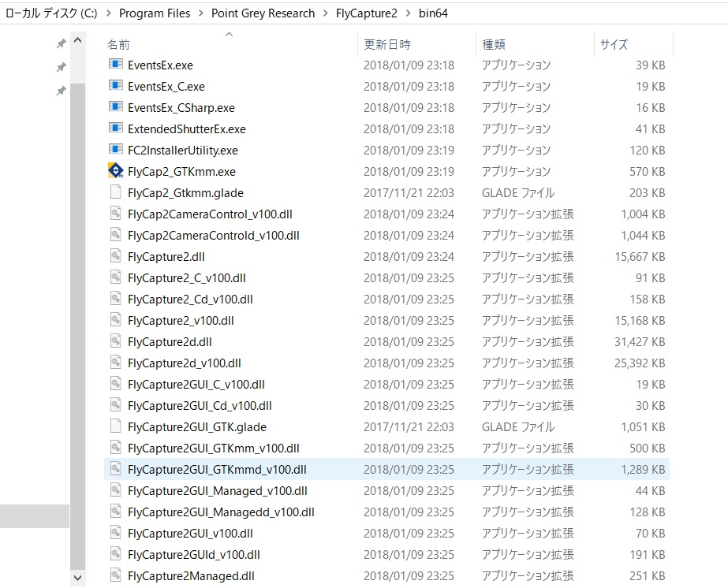
Task: Select file name FlyCapture2GUI_GTK.glade
Action: [197, 427]
